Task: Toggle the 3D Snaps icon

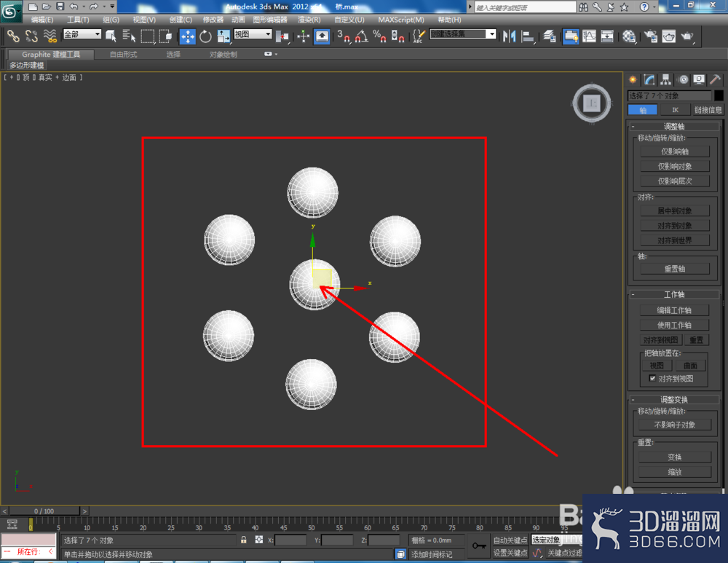Action: (x=344, y=36)
